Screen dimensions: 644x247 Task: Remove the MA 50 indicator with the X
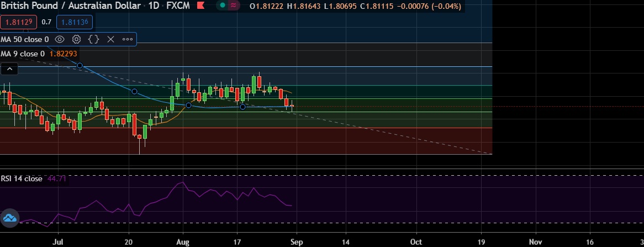coord(110,39)
